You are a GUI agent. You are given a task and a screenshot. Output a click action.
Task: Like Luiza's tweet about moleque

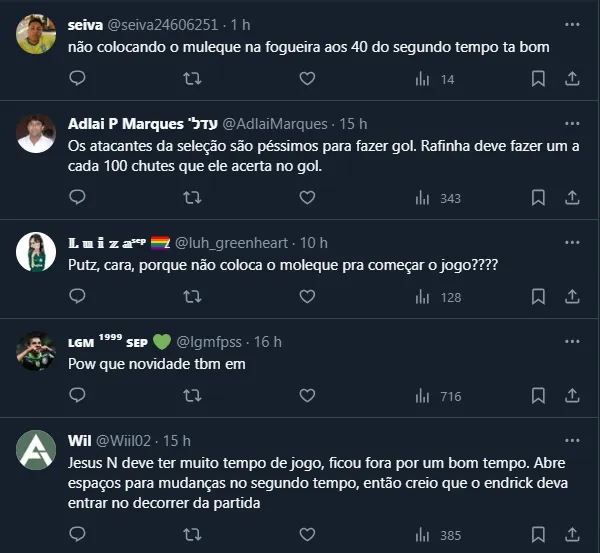pyautogui.click(x=307, y=297)
